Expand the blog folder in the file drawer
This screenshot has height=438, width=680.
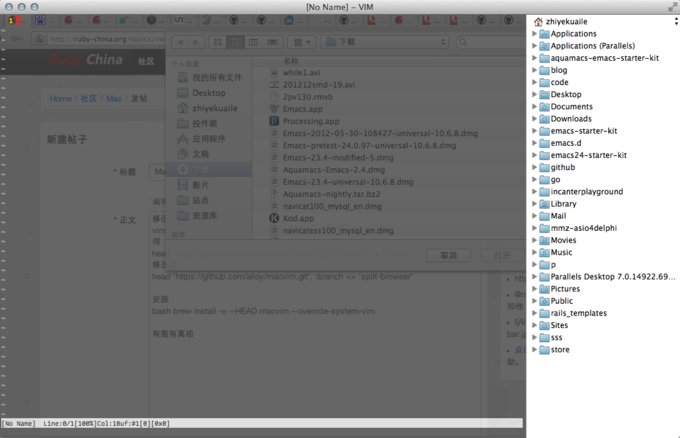(x=534, y=70)
